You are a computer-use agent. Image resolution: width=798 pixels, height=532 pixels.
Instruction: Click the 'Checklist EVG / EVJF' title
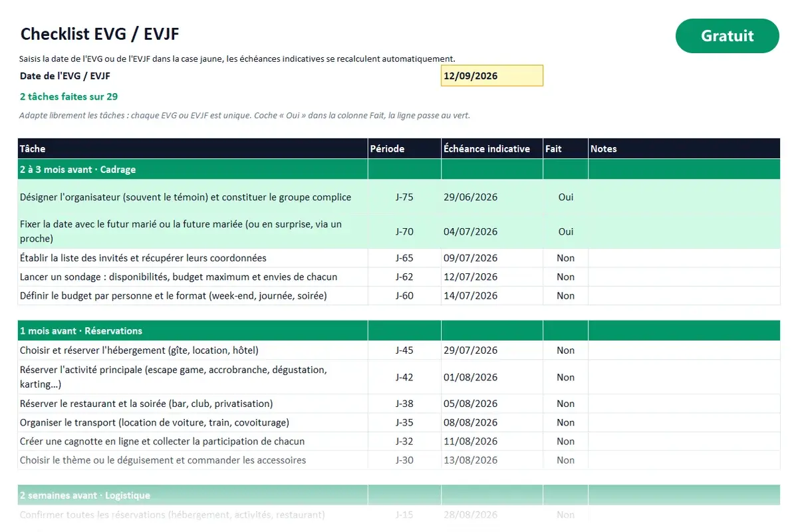[x=100, y=34]
